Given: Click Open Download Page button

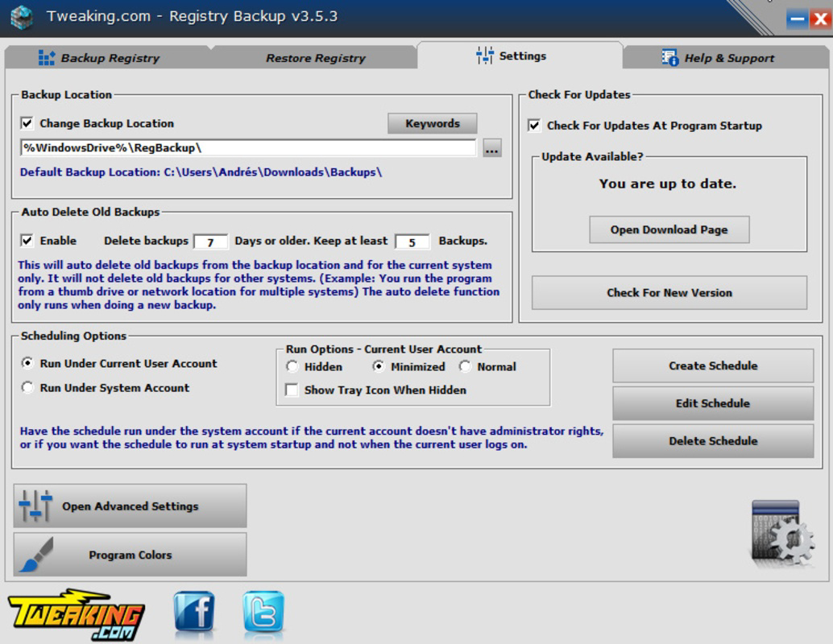Looking at the screenshot, I should click(669, 229).
